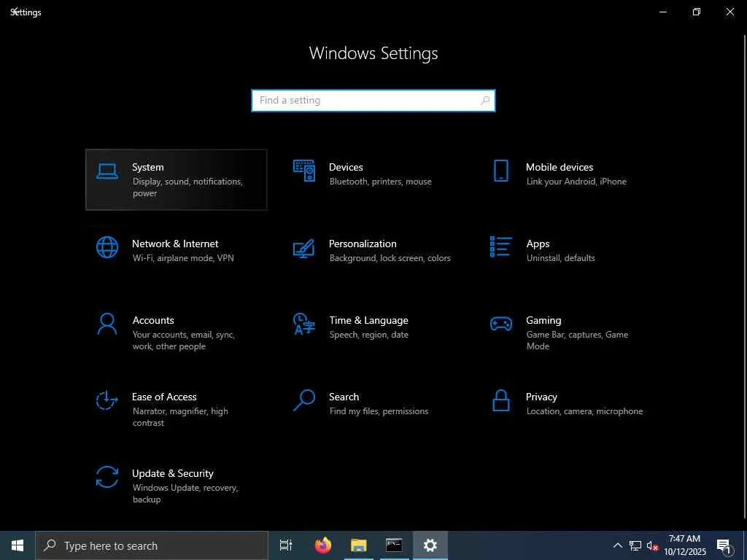Open the network status tray icon

[635, 545]
